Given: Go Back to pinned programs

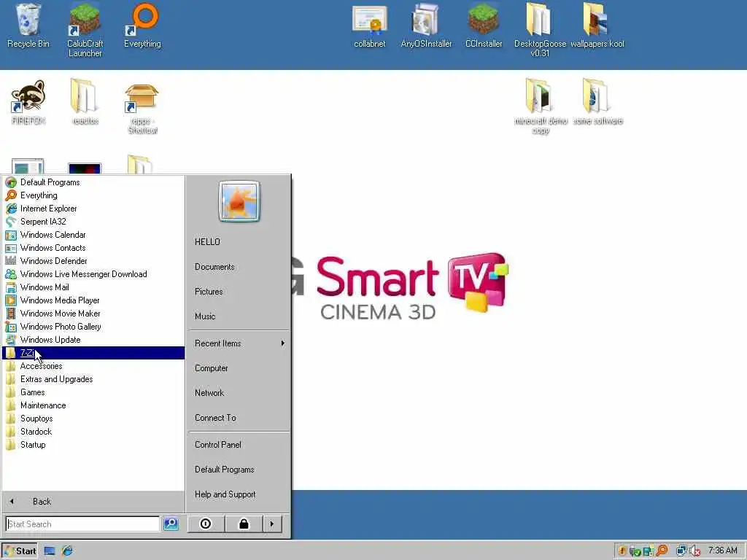Looking at the screenshot, I should [93, 502].
